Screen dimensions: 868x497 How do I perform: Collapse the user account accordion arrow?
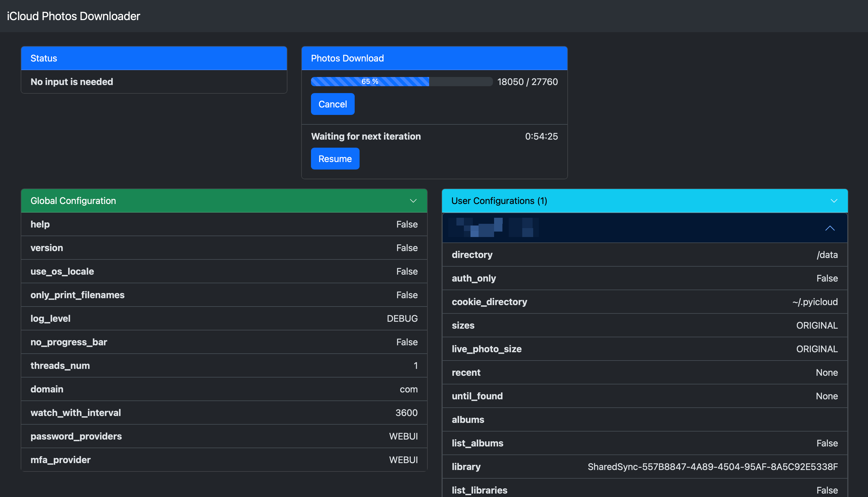pos(830,228)
